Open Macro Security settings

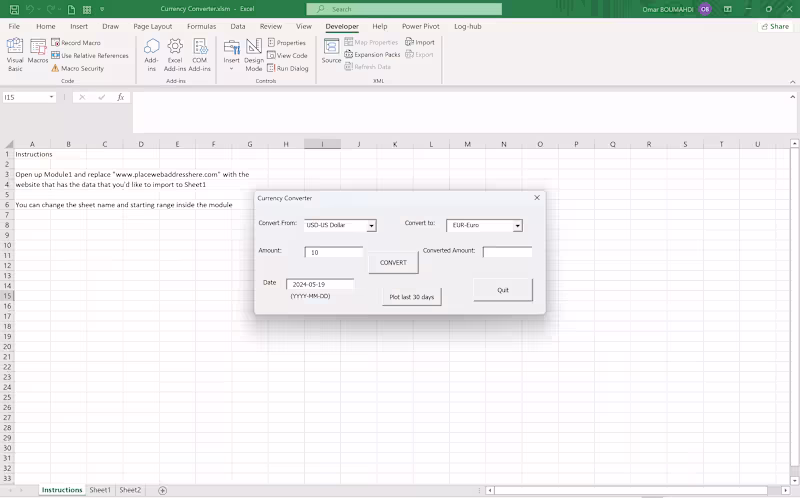78,68
